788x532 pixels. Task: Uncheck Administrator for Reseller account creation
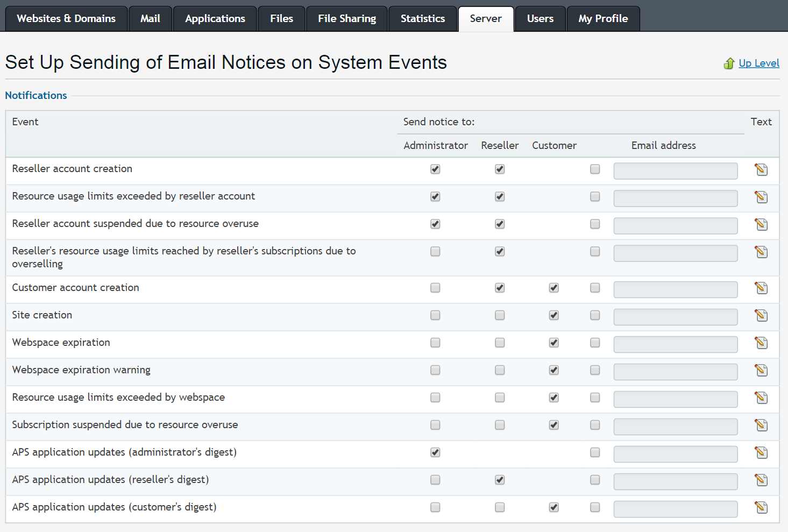(x=435, y=169)
